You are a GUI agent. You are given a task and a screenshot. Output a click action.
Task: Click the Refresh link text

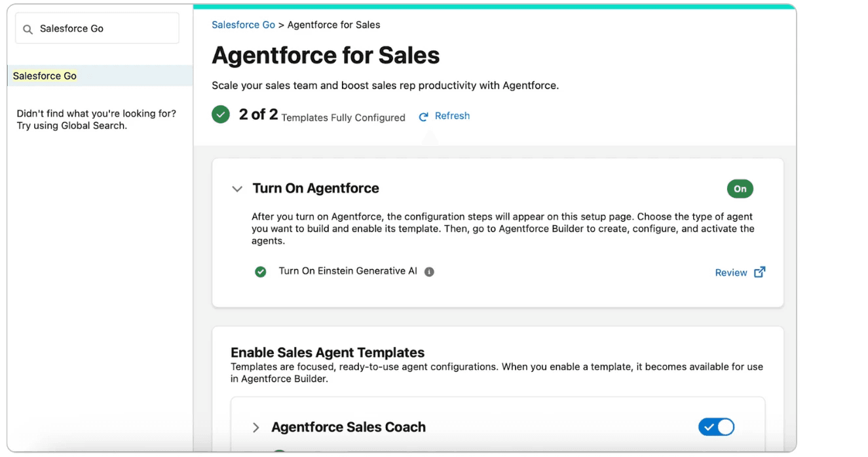coord(452,116)
